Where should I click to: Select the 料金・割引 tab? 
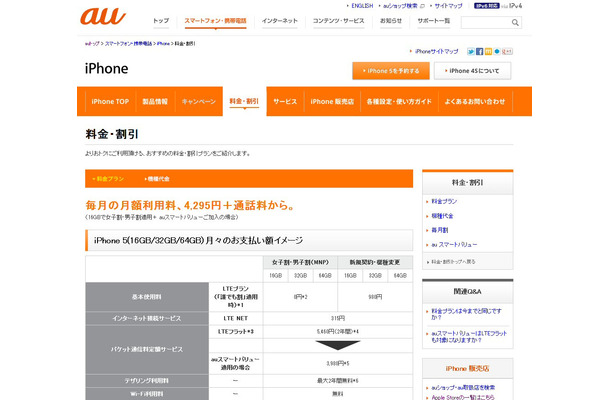[x=244, y=101]
